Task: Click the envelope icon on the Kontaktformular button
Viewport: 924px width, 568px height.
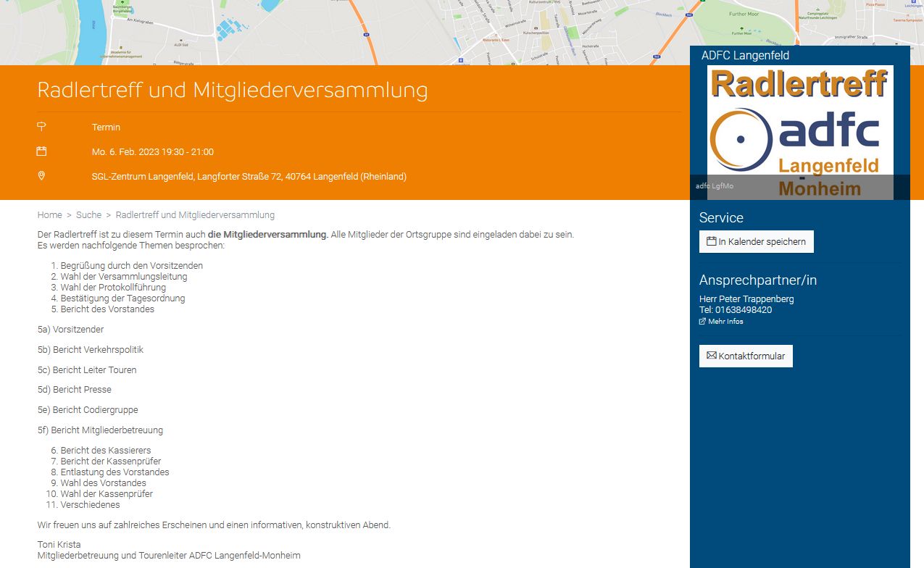Action: (x=711, y=356)
